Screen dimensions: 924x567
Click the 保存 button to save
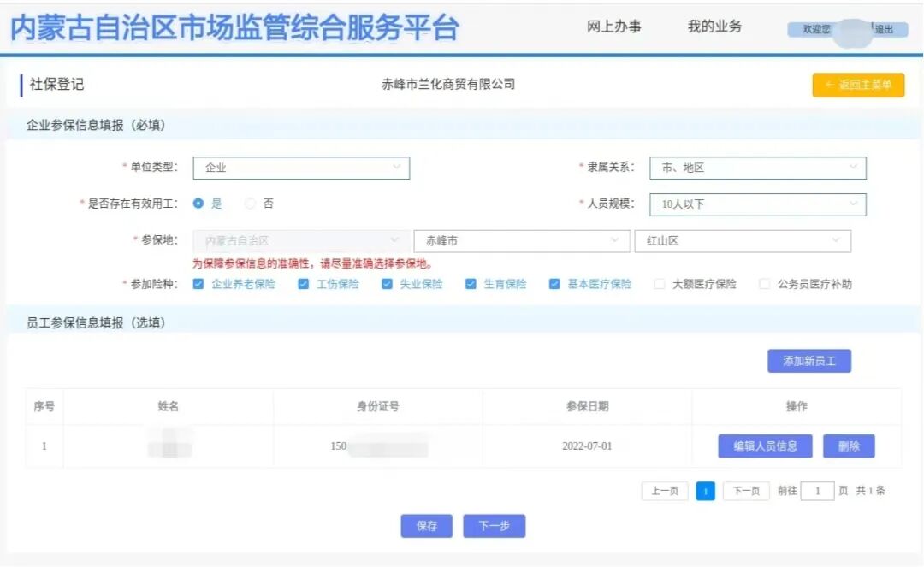pyautogui.click(x=426, y=526)
